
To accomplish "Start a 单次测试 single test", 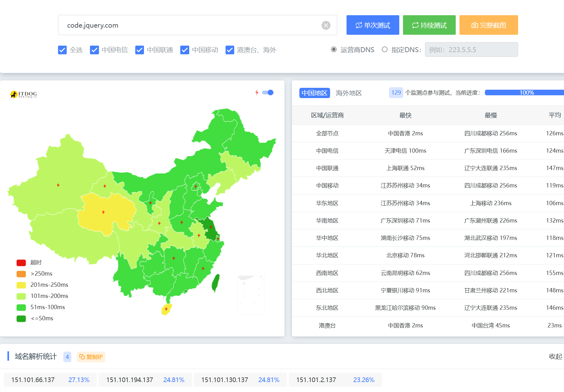I will (373, 25).
